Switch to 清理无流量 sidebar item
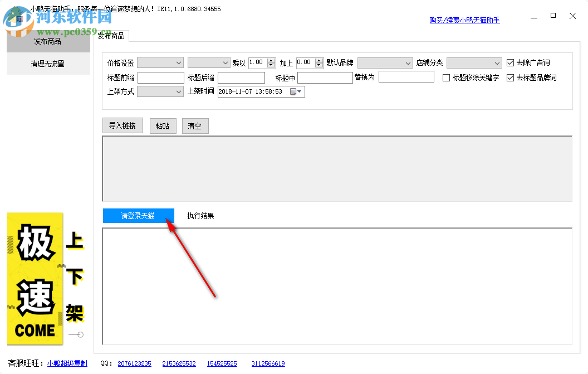Image resolution: width=588 pixels, height=374 pixels. pos(48,64)
